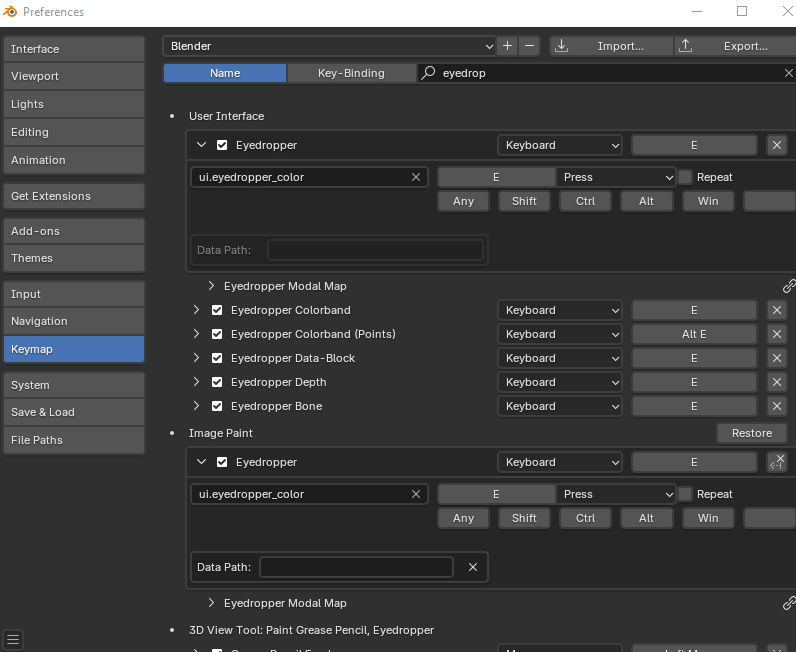Clear the Image Paint Data Path field
This screenshot has width=796, height=652.
coord(473,567)
